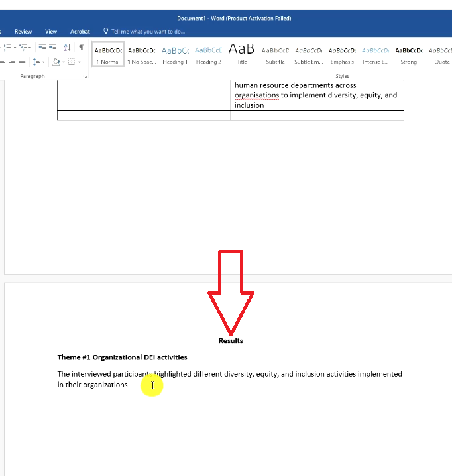Click the Sort A to Z icon

(67, 48)
